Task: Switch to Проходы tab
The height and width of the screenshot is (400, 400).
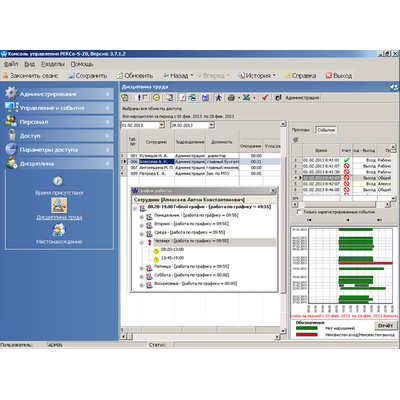Action: click(x=301, y=130)
